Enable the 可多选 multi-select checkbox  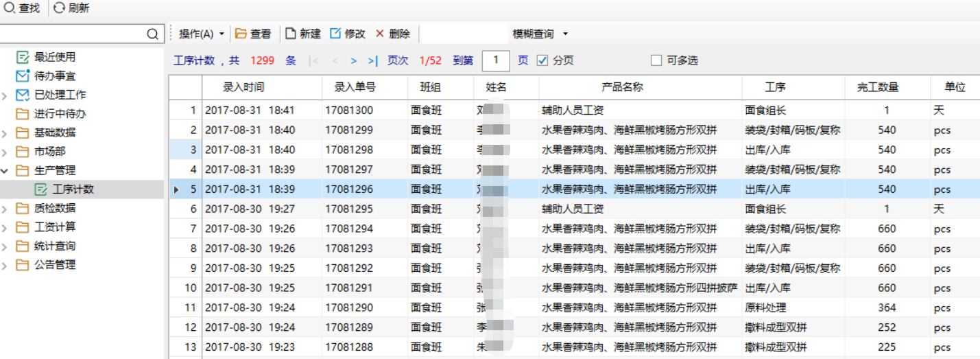click(656, 60)
